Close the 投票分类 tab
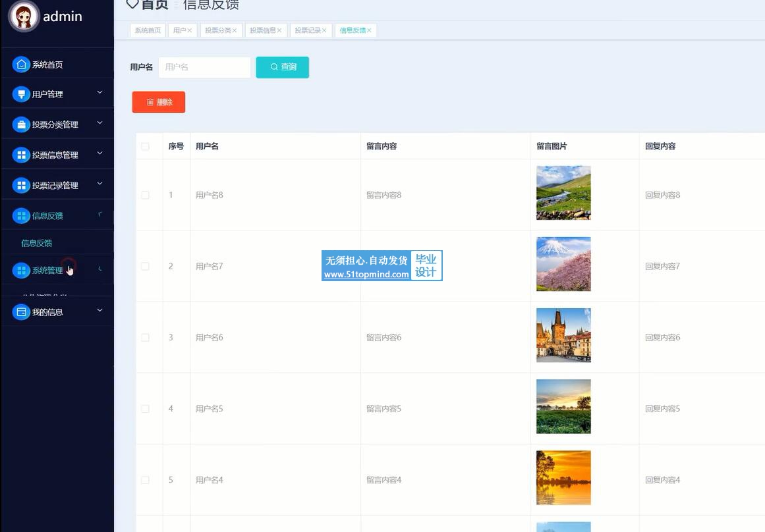 234,30
